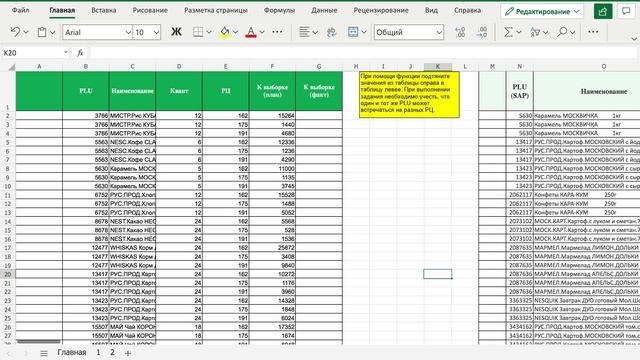Click the Sort and Filter icon
Screen dimensions: 640x360
535,32
